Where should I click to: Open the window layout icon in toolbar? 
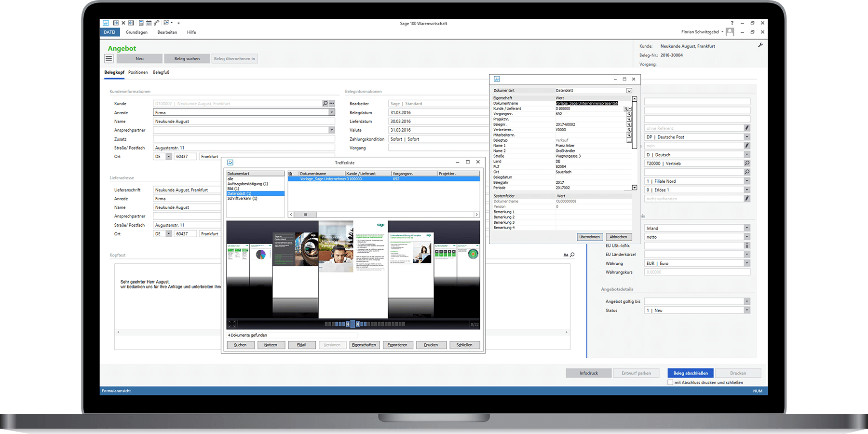166,23
